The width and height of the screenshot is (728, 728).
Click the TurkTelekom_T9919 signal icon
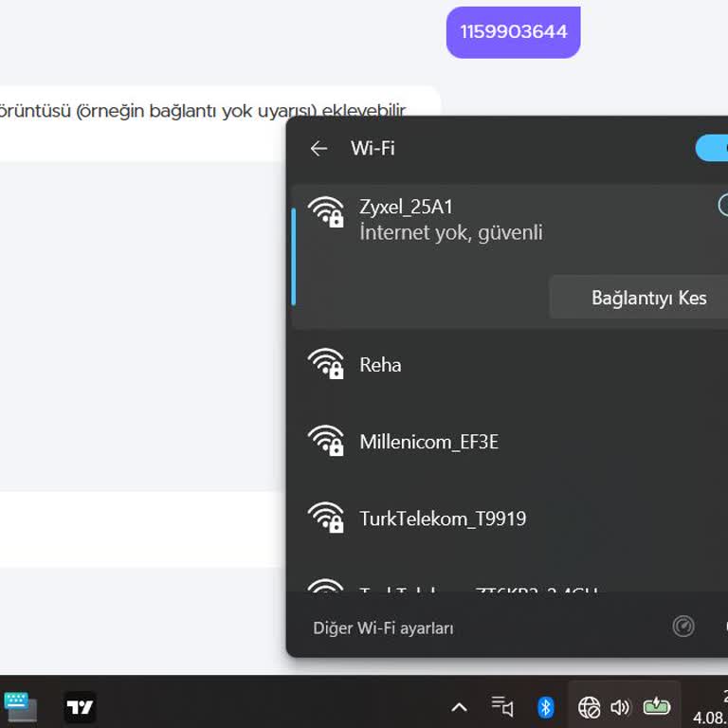tap(326, 518)
